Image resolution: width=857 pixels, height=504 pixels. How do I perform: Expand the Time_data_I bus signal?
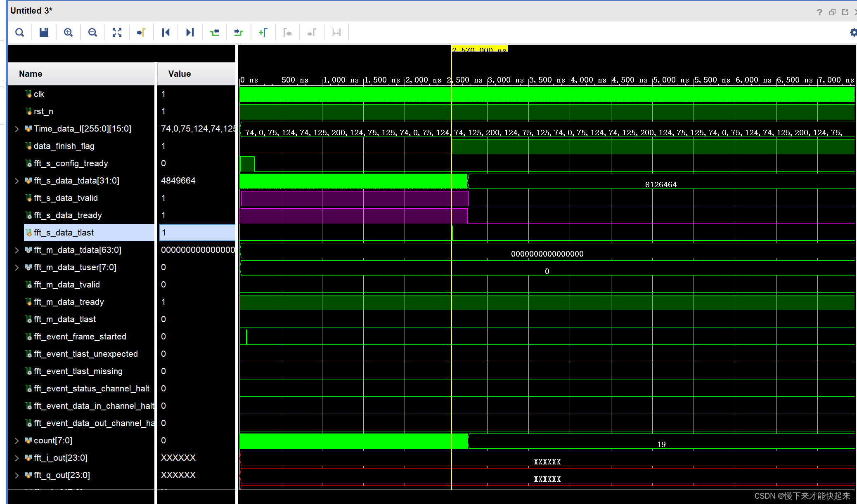(x=17, y=129)
